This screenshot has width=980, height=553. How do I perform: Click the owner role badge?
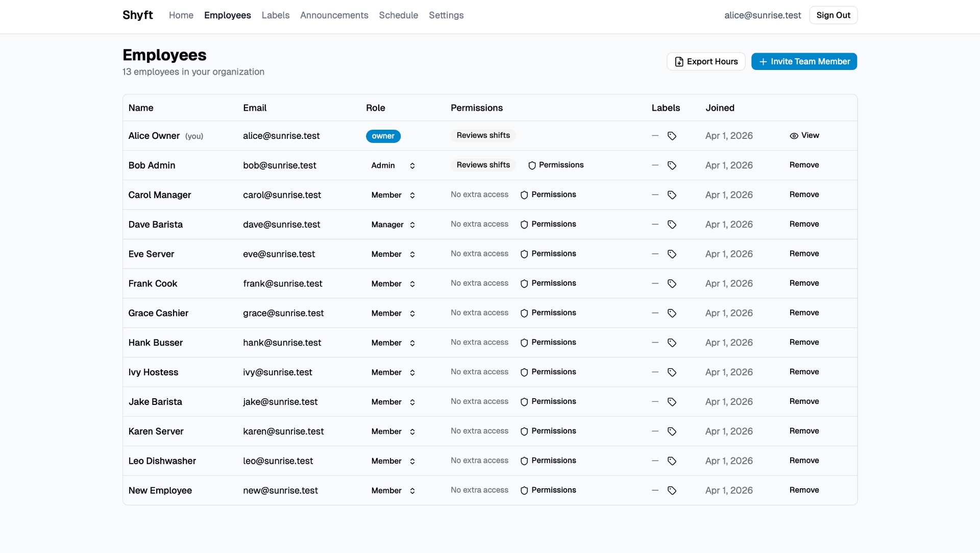[383, 136]
